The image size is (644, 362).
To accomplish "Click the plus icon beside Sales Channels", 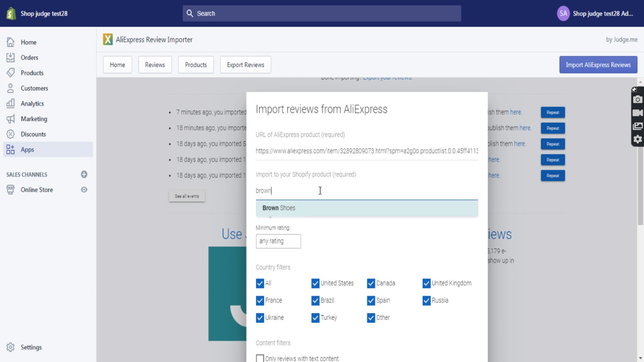I will tap(84, 174).
